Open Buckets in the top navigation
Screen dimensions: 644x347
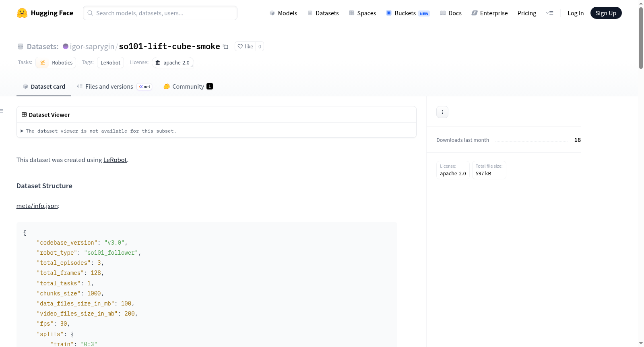pyautogui.click(x=408, y=13)
